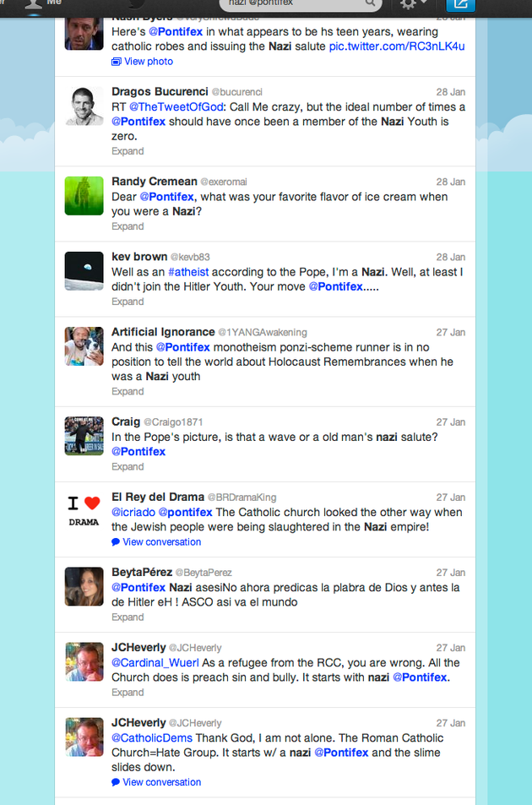Open the settings gear dropdown
532x805 pixels.
[413, 4]
